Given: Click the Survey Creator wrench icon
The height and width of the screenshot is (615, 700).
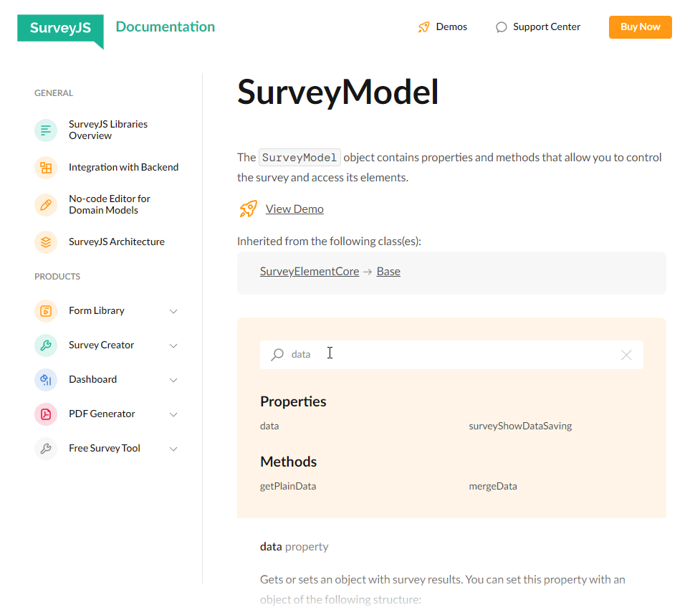Looking at the screenshot, I should pyautogui.click(x=45, y=345).
